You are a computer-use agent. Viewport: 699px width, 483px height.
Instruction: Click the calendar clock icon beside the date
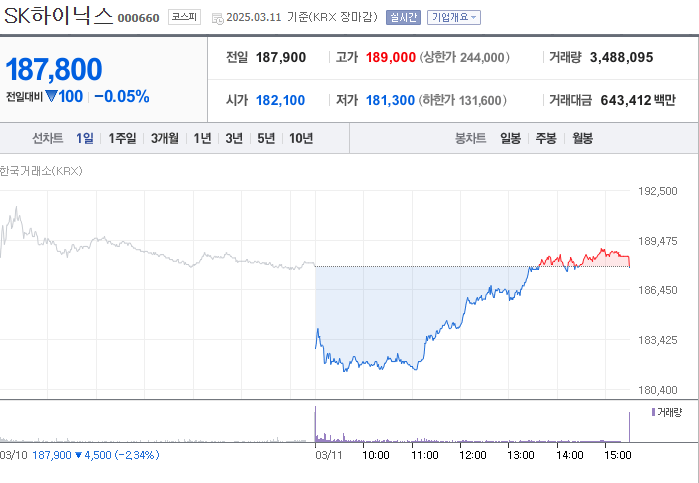pos(218,18)
